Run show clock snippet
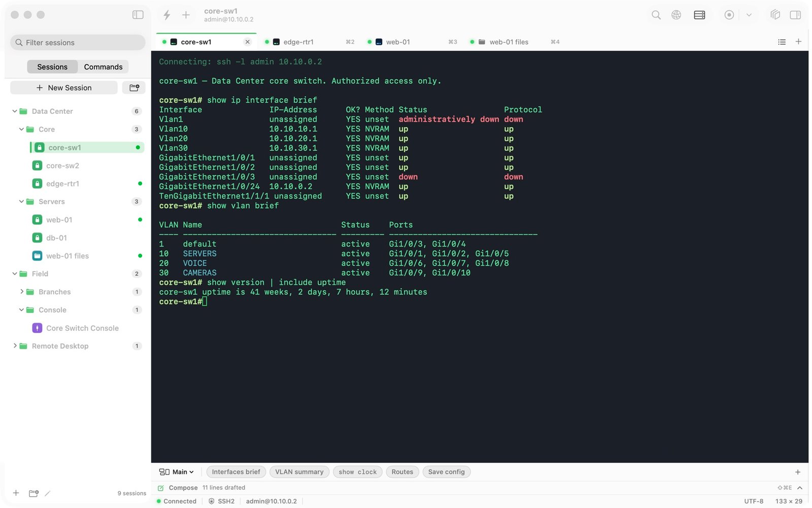The height and width of the screenshot is (508, 812). coord(358,472)
